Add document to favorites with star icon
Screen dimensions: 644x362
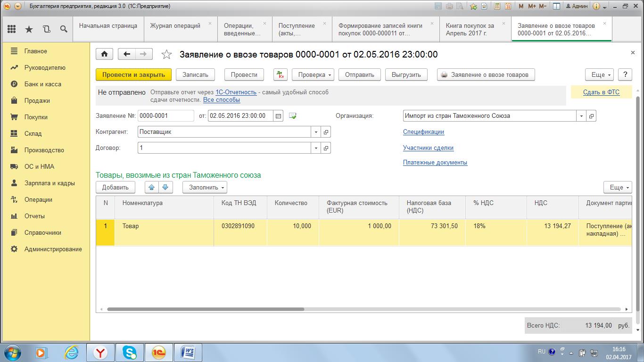coord(166,55)
